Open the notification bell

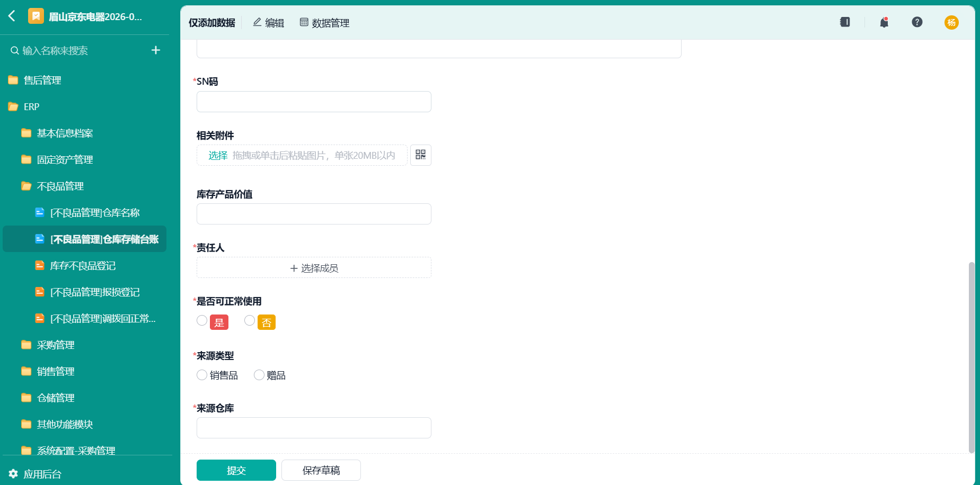(884, 22)
